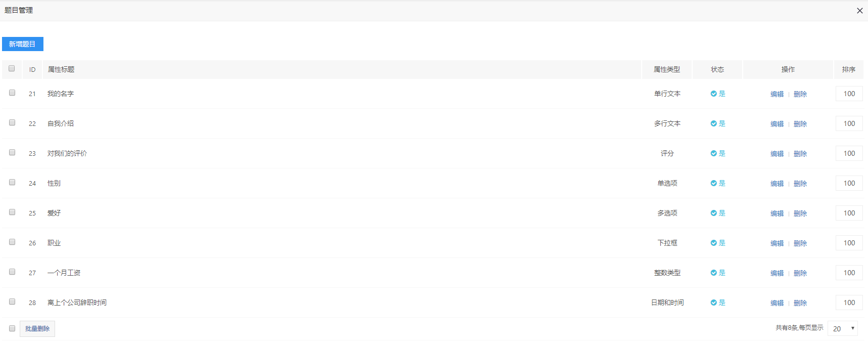
Task: Click the status check icon for 爱好
Action: tap(713, 213)
